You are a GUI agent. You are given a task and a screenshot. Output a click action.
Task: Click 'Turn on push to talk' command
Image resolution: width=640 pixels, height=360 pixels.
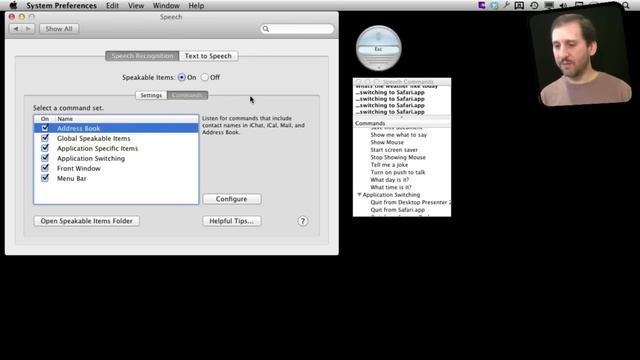pos(398,172)
